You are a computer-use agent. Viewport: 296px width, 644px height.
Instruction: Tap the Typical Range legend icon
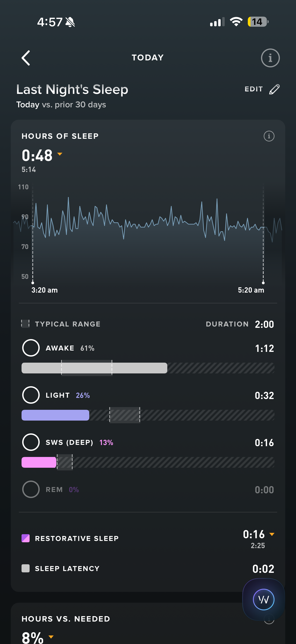[25, 324]
